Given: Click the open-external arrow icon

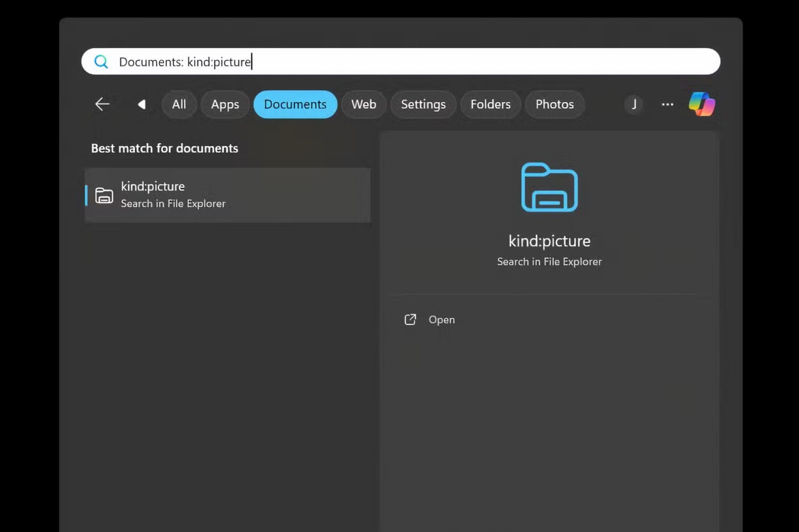Looking at the screenshot, I should coord(410,320).
